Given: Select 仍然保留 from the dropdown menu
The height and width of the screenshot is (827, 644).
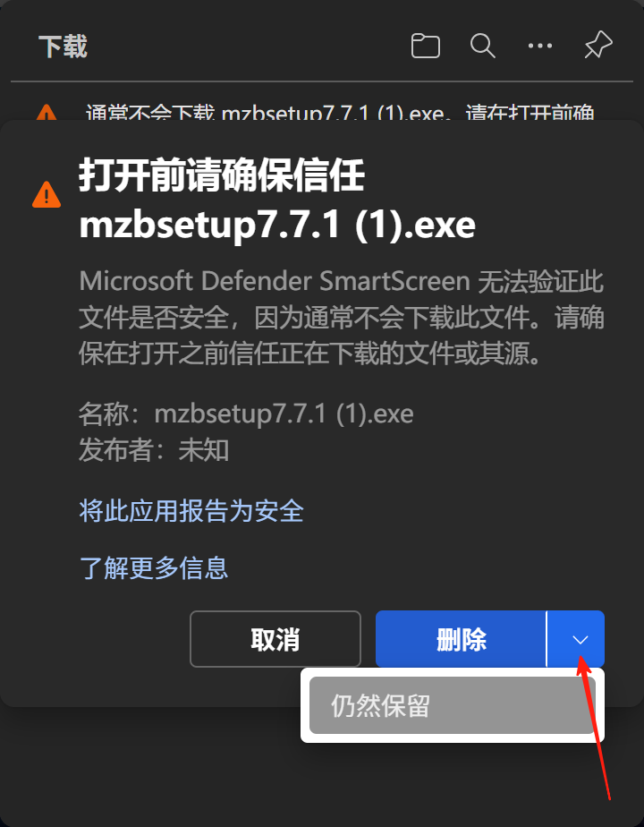Looking at the screenshot, I should (x=453, y=705).
